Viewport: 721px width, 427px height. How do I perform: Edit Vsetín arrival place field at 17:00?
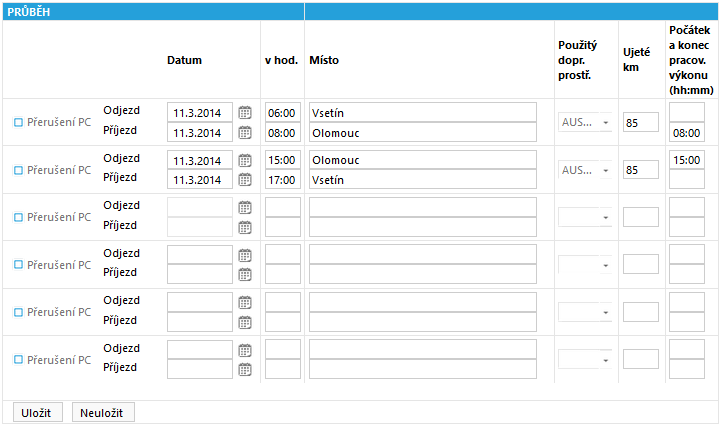423,180
